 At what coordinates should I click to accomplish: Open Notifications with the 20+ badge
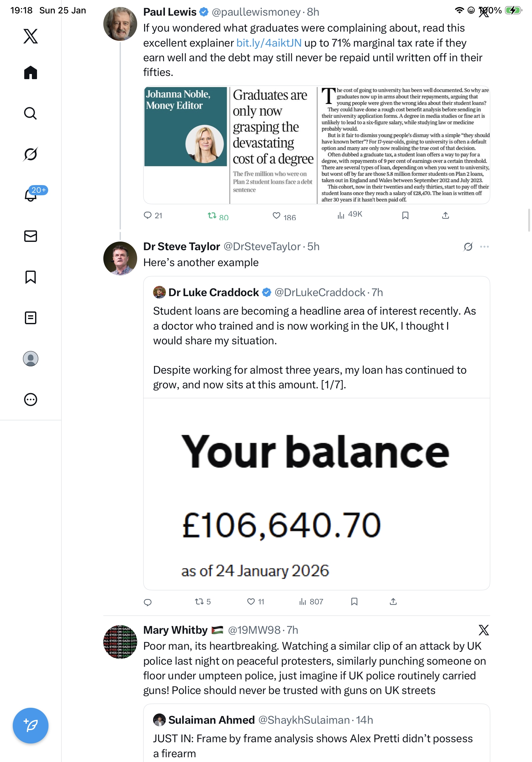tap(31, 195)
